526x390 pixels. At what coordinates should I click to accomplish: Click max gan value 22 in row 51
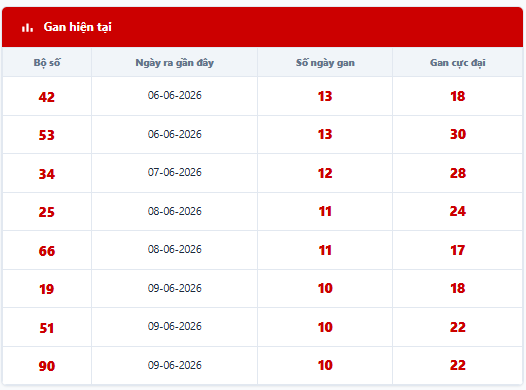click(x=458, y=327)
